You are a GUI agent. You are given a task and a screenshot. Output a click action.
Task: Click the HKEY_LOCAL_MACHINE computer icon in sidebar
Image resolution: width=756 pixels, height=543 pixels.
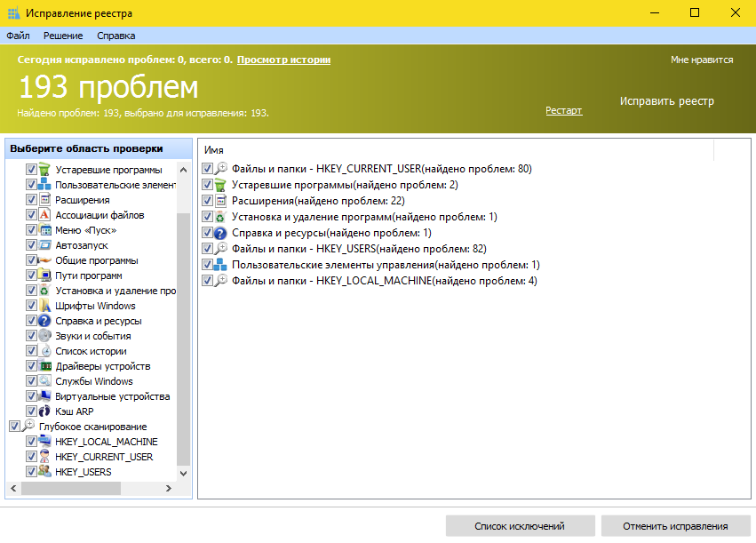point(44,442)
